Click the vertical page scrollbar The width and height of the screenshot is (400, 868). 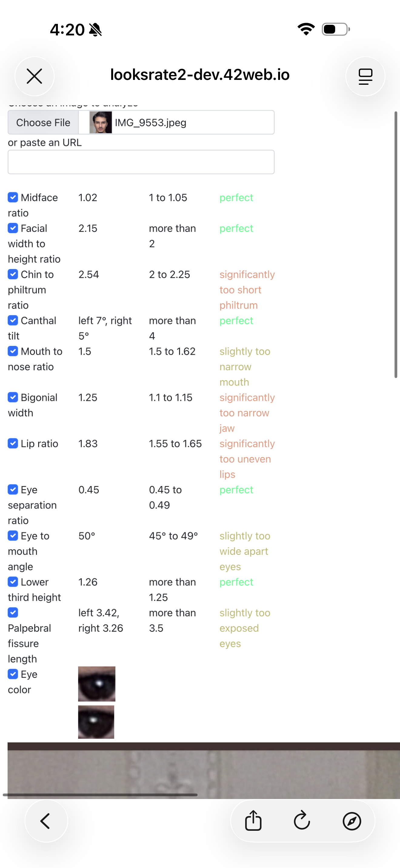click(396, 245)
